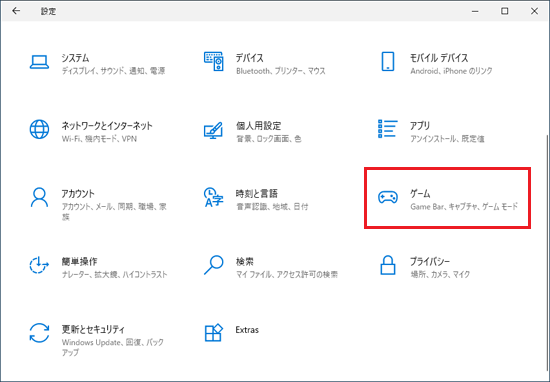Click 'Game Bar、キャプチャ、ゲーム モード' description
Viewport: 550px width, 382px height.
[464, 207]
